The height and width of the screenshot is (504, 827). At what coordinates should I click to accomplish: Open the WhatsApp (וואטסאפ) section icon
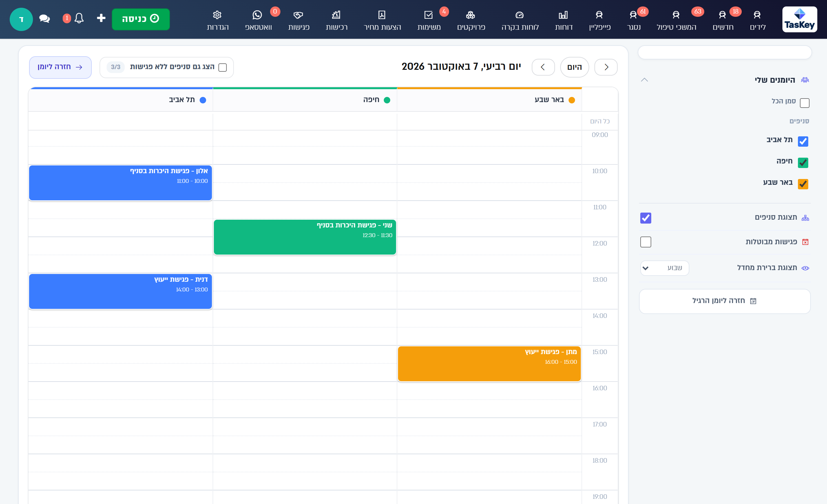(x=257, y=15)
